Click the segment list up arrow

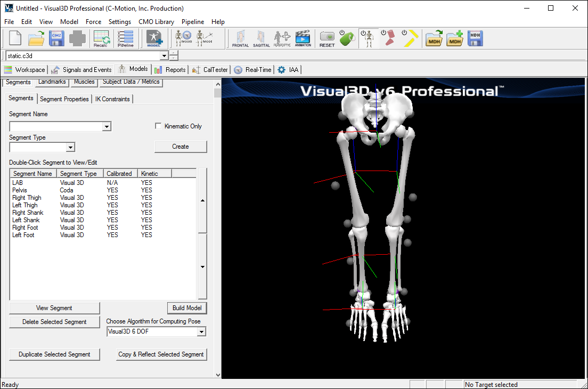(x=202, y=201)
